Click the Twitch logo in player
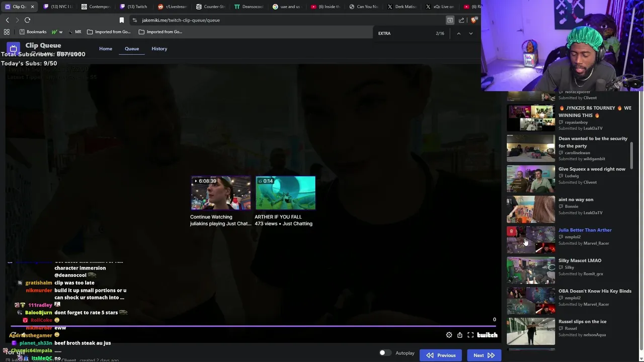 click(x=487, y=335)
